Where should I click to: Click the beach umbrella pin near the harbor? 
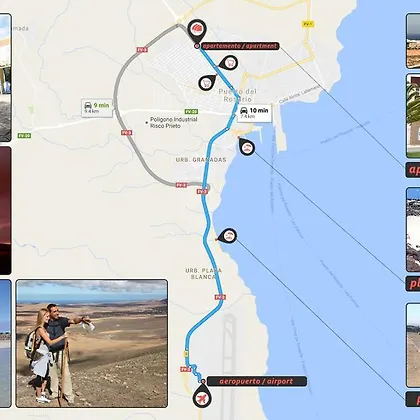coord(247,147)
